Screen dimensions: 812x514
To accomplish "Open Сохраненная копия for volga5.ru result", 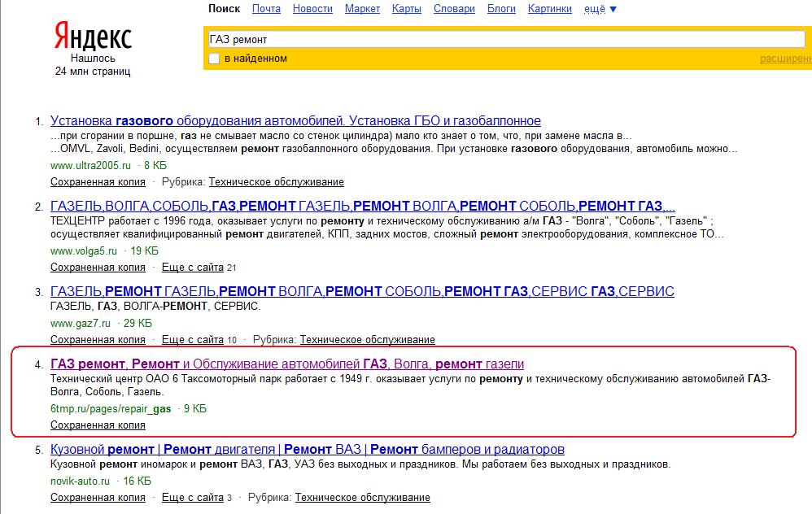I will tap(98, 268).
